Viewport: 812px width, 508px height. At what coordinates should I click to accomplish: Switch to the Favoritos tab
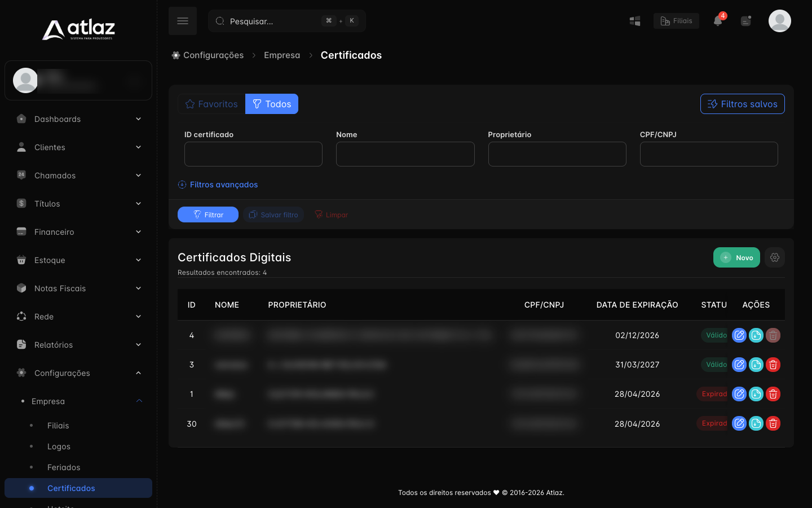point(211,104)
